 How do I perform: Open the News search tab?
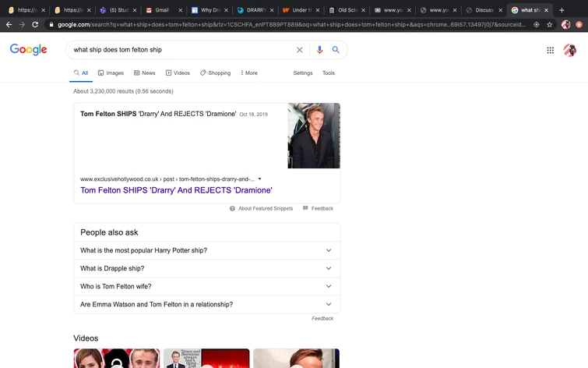click(x=145, y=73)
